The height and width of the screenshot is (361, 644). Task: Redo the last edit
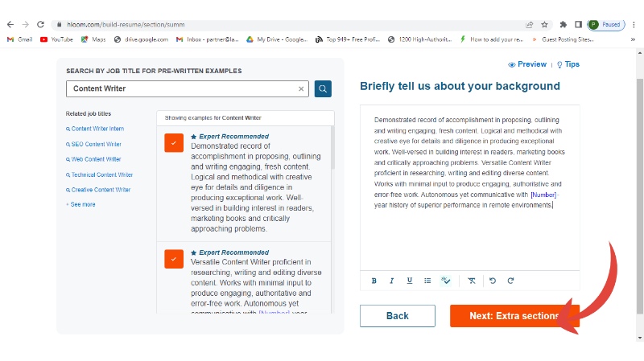[510, 281]
